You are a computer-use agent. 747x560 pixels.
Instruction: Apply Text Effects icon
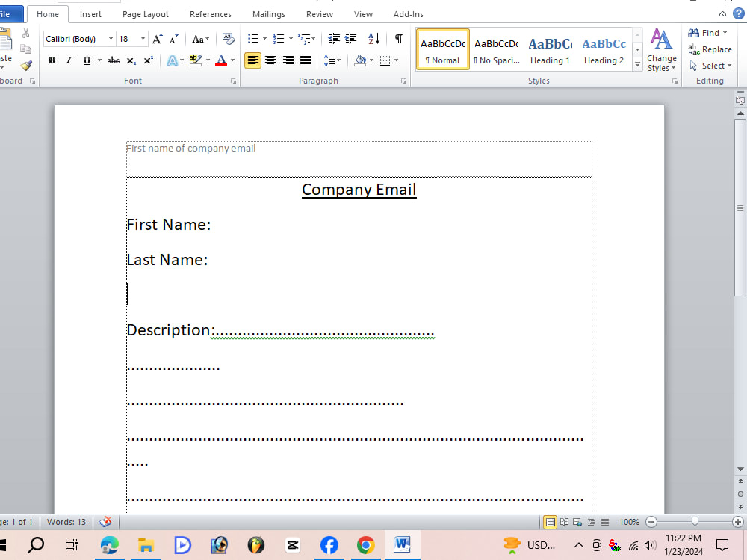click(173, 60)
